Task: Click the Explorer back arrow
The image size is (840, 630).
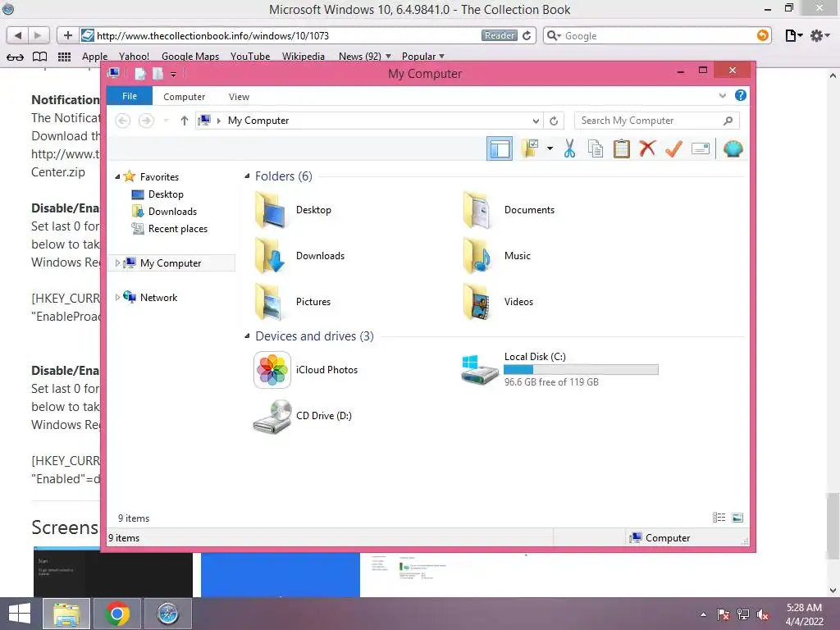Action: (x=123, y=121)
